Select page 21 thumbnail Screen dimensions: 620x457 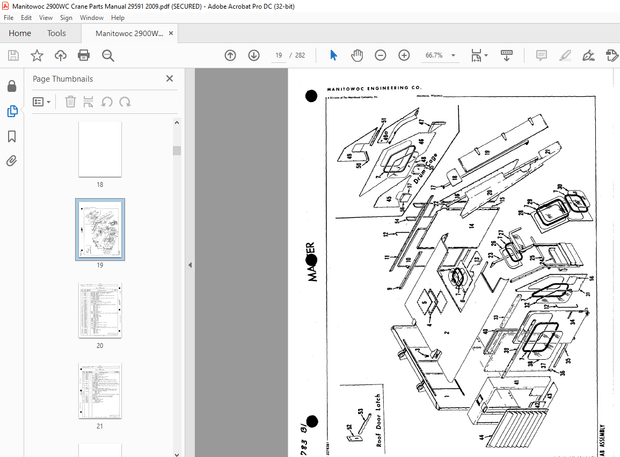(x=100, y=391)
